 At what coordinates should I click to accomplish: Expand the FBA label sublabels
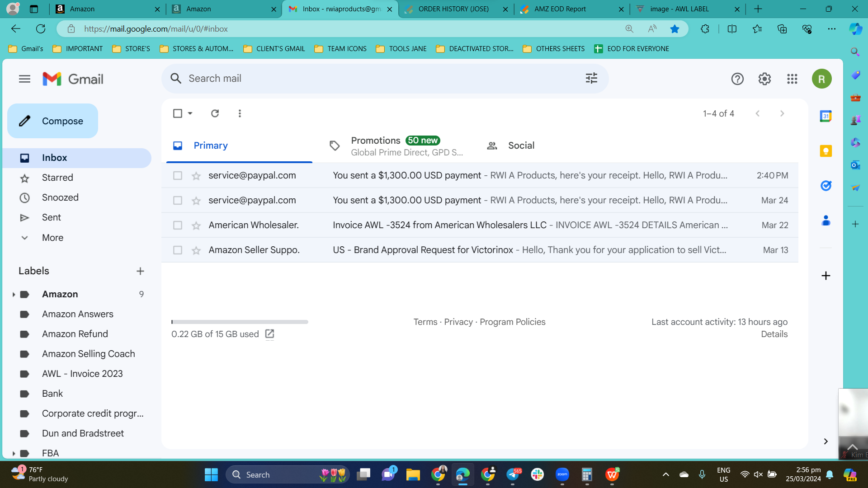[14, 453]
